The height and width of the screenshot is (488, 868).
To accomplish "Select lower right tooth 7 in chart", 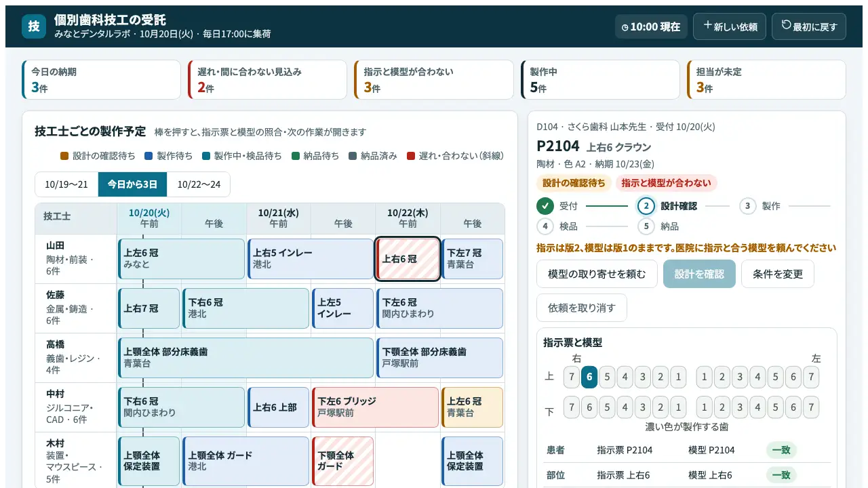I will point(572,407).
